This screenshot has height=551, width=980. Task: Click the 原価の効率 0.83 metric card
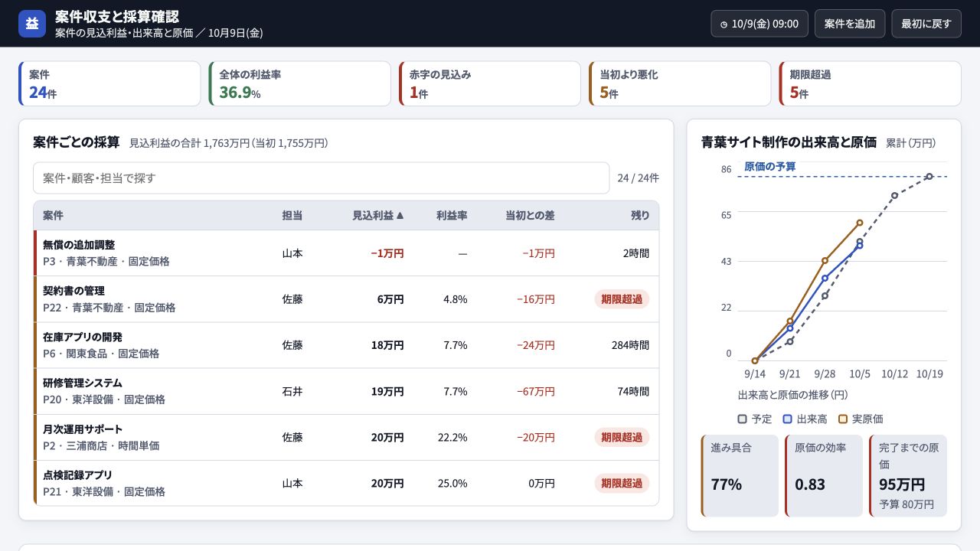[824, 475]
